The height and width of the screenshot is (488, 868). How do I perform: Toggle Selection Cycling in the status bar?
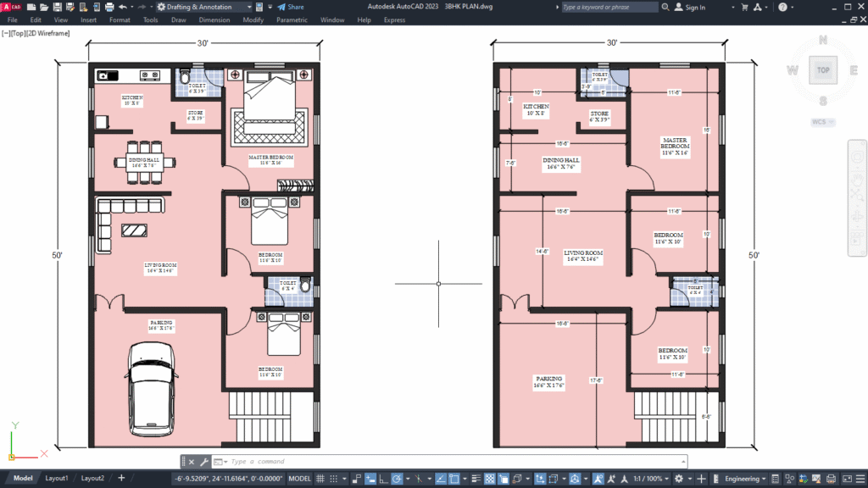[504, 479]
